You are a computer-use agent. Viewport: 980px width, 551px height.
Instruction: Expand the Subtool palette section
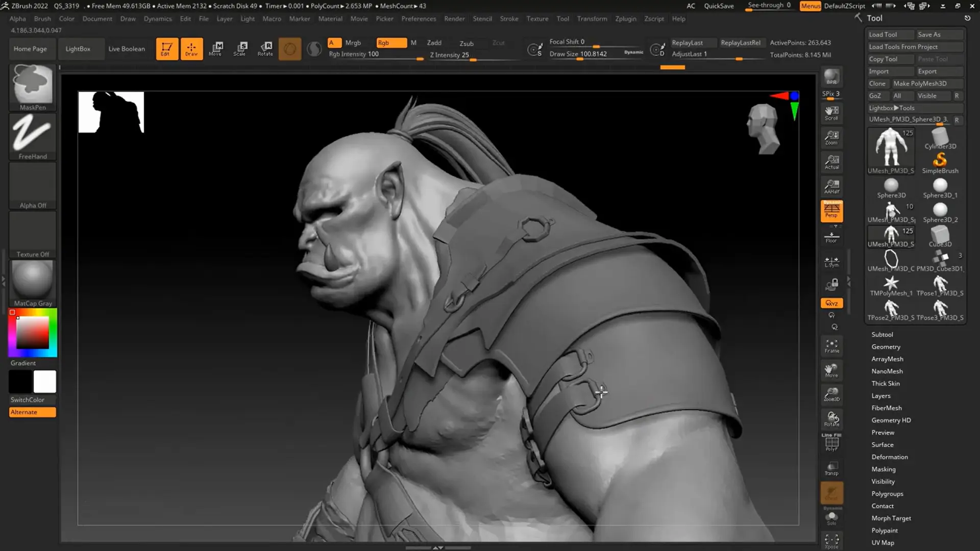point(882,335)
